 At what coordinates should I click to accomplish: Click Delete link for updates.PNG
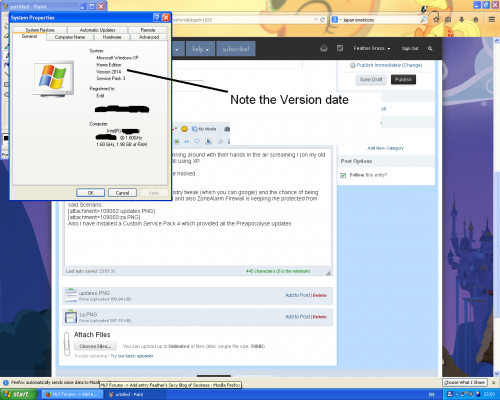[x=320, y=295]
